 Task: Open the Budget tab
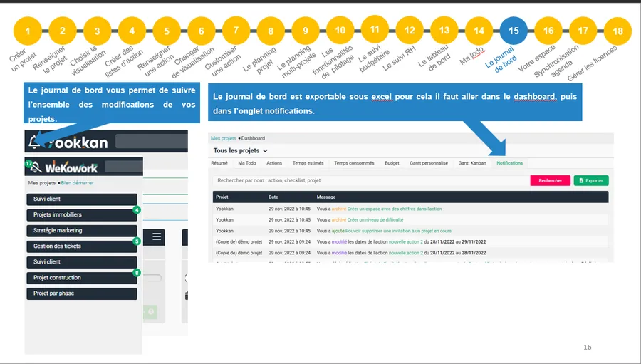click(x=392, y=163)
